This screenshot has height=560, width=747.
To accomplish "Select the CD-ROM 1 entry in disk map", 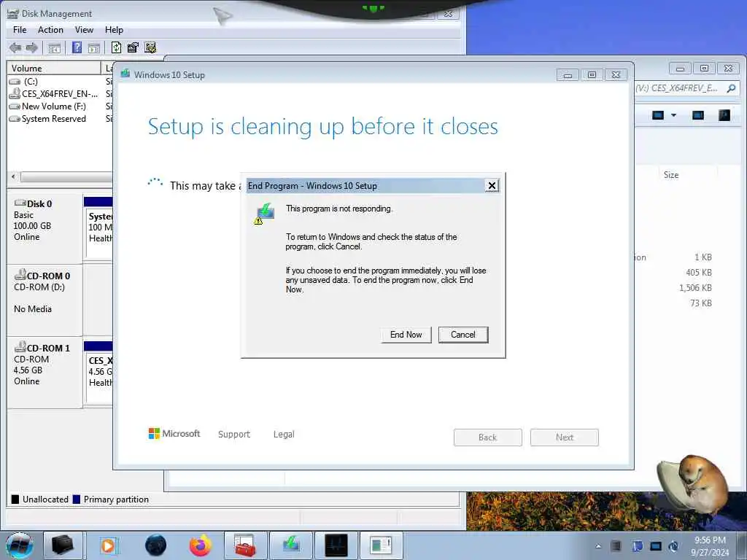I will (44, 373).
